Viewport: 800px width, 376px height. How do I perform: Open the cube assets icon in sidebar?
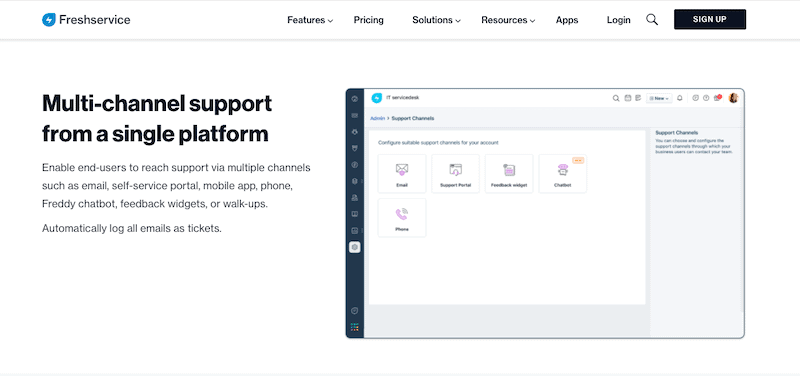pos(355,181)
